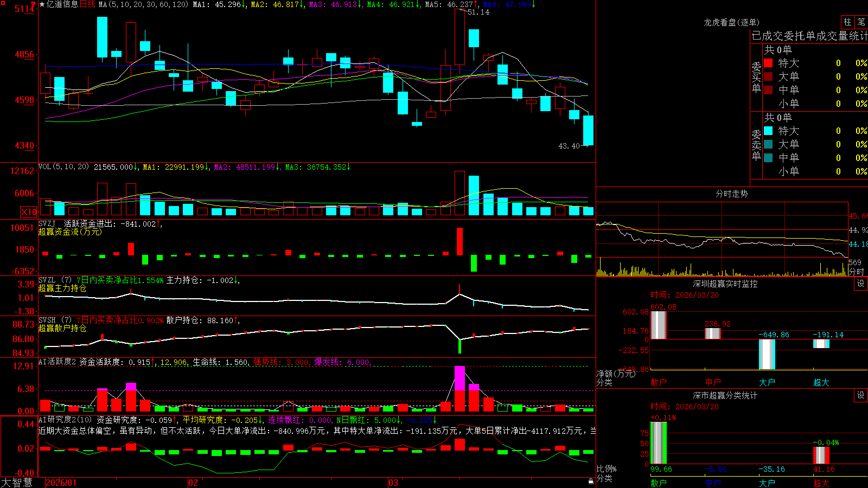This screenshot has width=868, height=488.
Task: Click the 238.92 中户 bar in 实时监控
Action: 712,333
